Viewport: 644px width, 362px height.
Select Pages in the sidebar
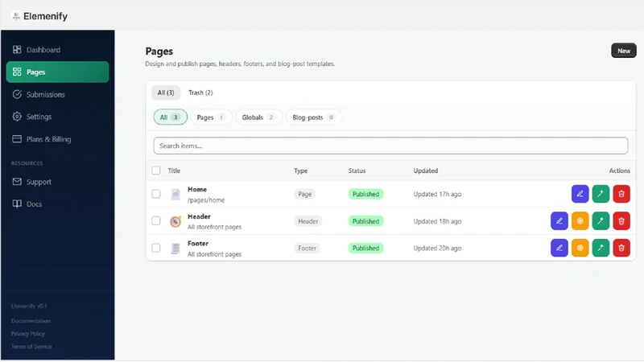(57, 72)
